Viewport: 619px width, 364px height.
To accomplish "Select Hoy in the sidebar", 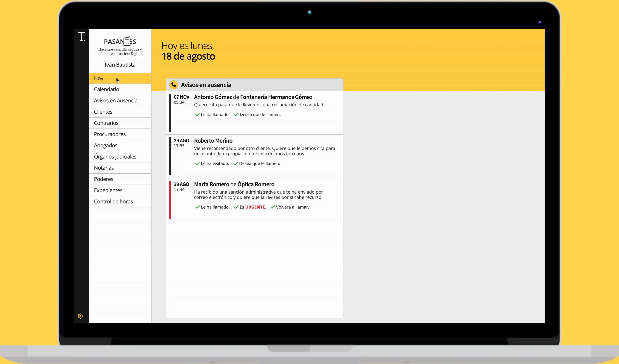I will pos(98,78).
